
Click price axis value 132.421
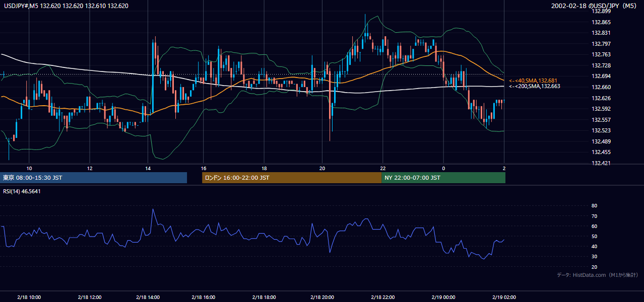tap(602, 163)
